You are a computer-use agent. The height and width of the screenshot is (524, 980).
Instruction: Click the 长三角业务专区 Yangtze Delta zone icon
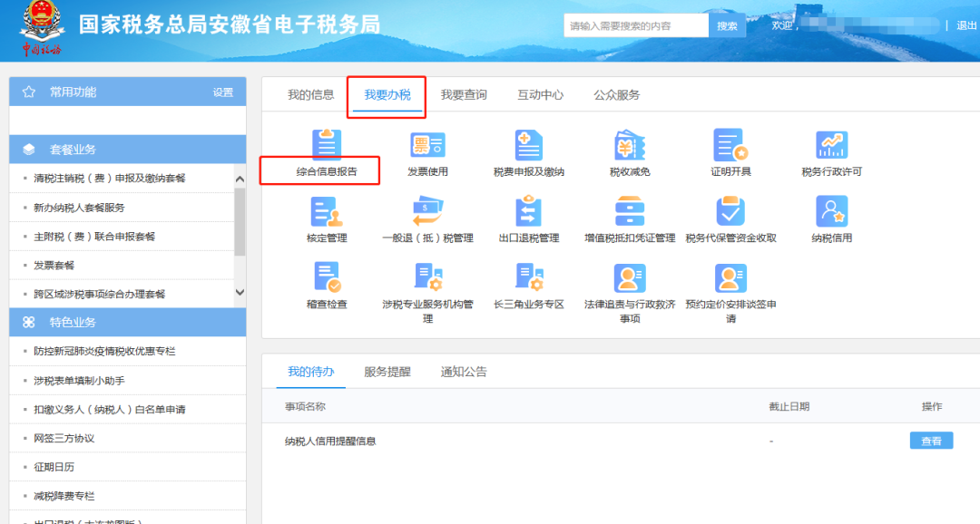(x=529, y=282)
